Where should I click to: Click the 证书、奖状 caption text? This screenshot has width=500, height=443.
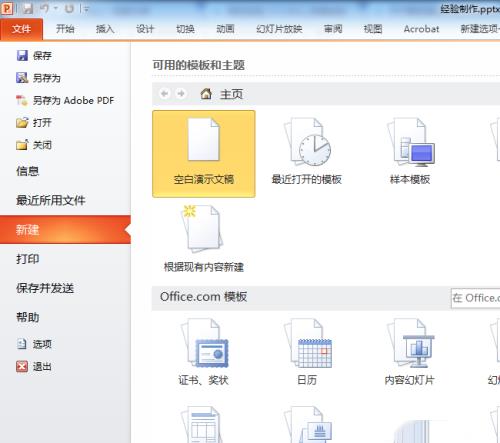[x=203, y=380]
